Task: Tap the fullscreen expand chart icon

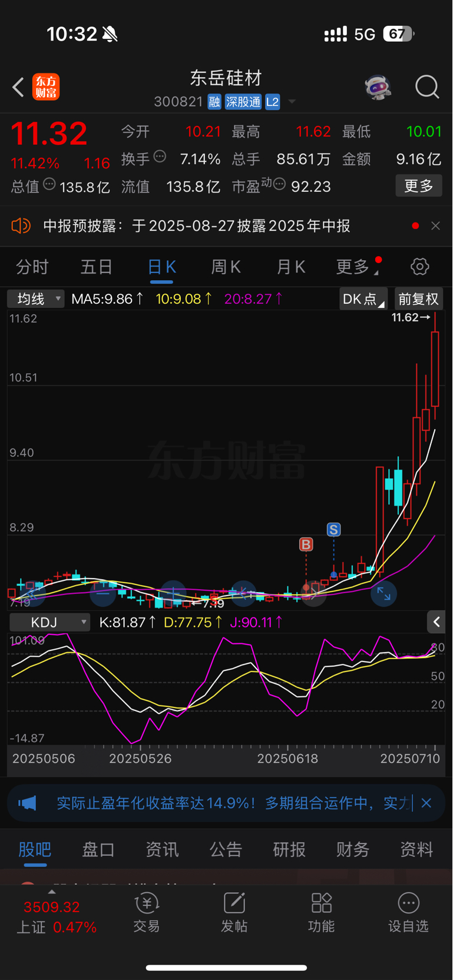Action: 383,593
